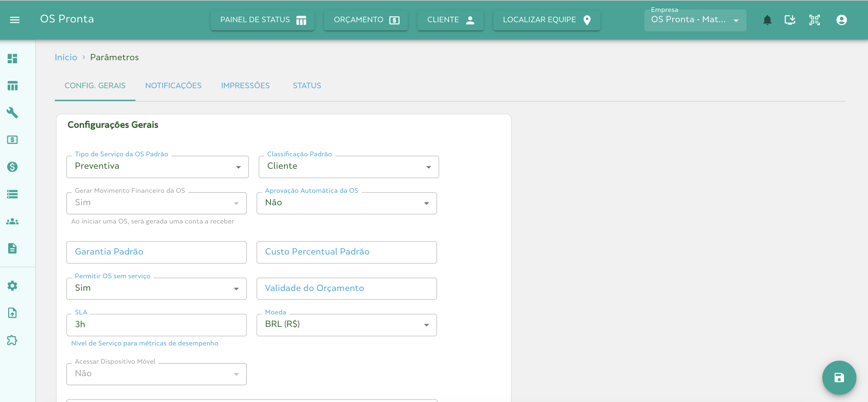Screen dimensions: 868x402
Task: Open the Aprovação Automática da OS dropdown
Action: [346, 203]
